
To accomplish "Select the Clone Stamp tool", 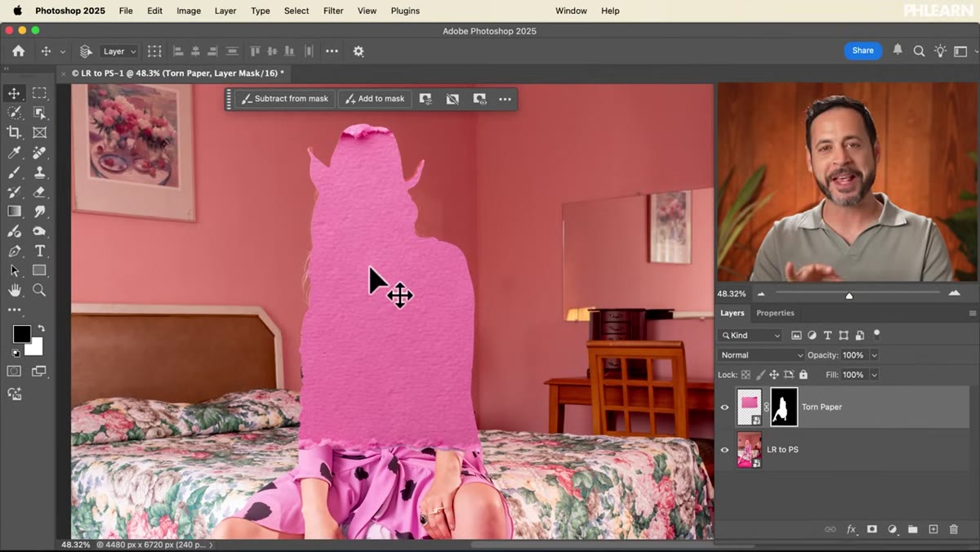I will (x=39, y=172).
